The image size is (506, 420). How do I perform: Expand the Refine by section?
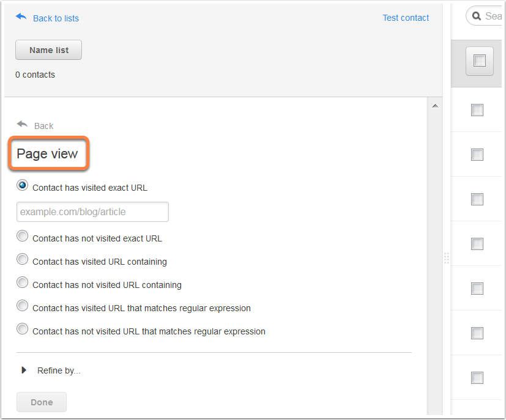pyautogui.click(x=51, y=370)
